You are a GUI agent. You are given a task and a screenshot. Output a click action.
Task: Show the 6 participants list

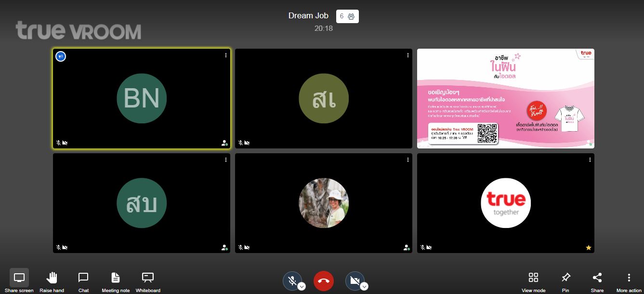pyautogui.click(x=347, y=16)
